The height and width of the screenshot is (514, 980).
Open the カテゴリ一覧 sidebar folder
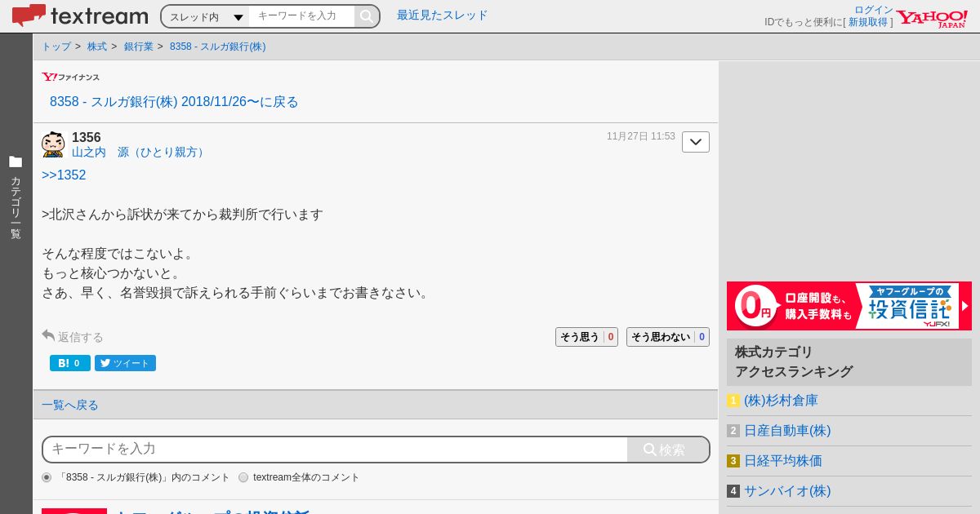click(16, 197)
